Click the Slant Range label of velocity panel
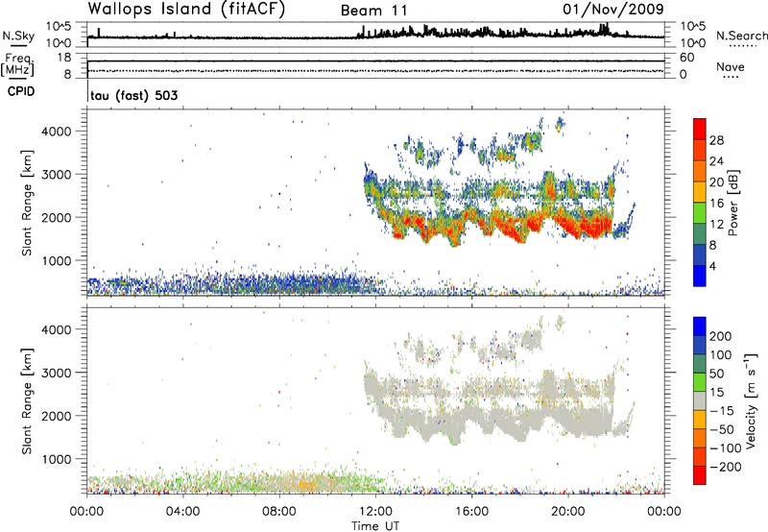768x532 pixels. coord(27,401)
